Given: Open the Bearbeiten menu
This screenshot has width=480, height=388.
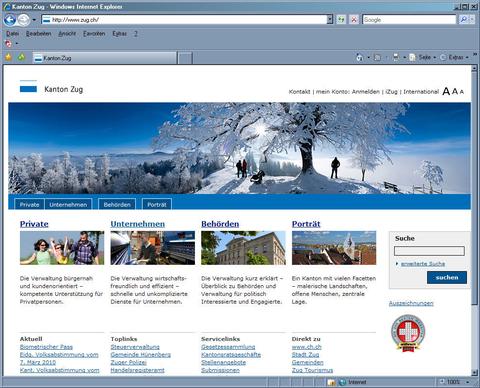Looking at the screenshot, I should point(39,34).
